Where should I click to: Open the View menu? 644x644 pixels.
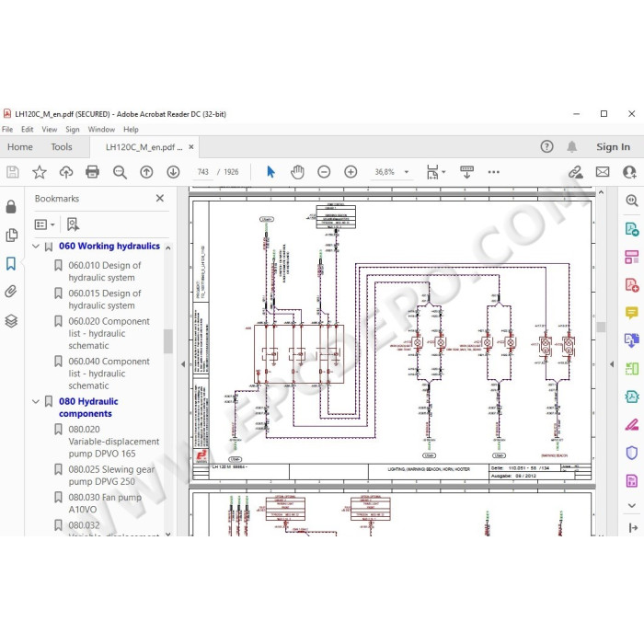(50, 130)
